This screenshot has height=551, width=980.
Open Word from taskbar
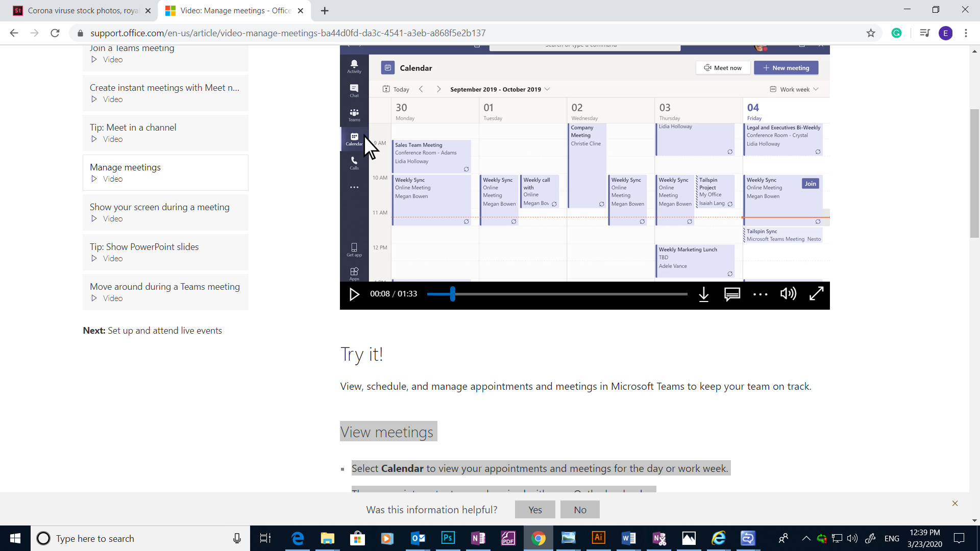[628, 538]
